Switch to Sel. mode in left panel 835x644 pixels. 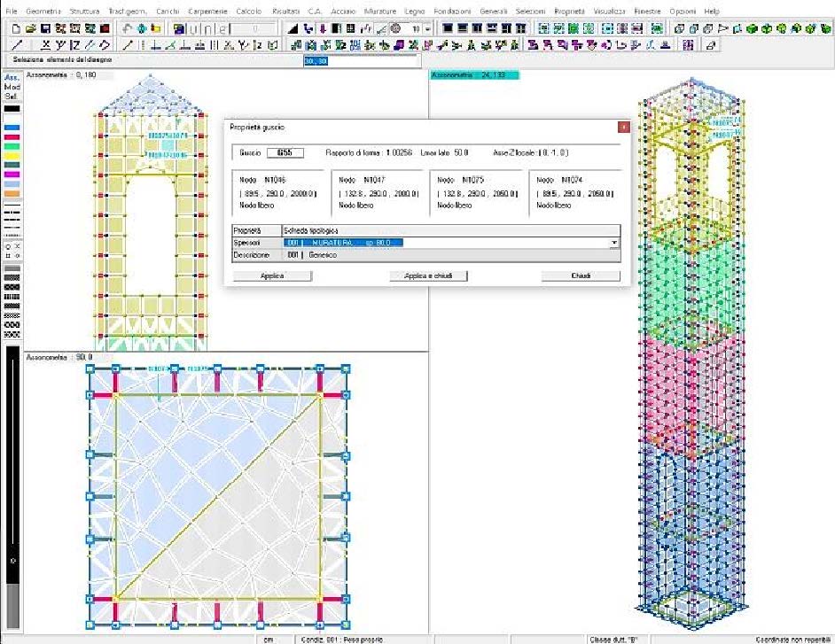[x=12, y=96]
